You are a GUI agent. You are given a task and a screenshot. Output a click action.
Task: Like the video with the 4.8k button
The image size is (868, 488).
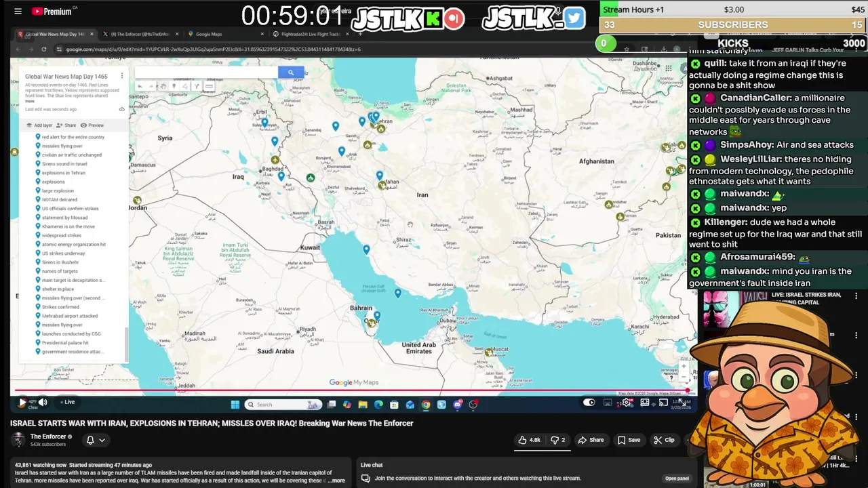530,440
